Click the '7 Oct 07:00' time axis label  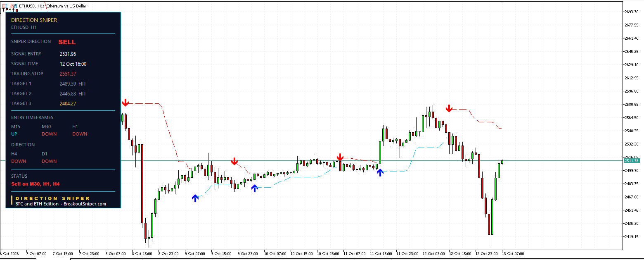(37, 253)
